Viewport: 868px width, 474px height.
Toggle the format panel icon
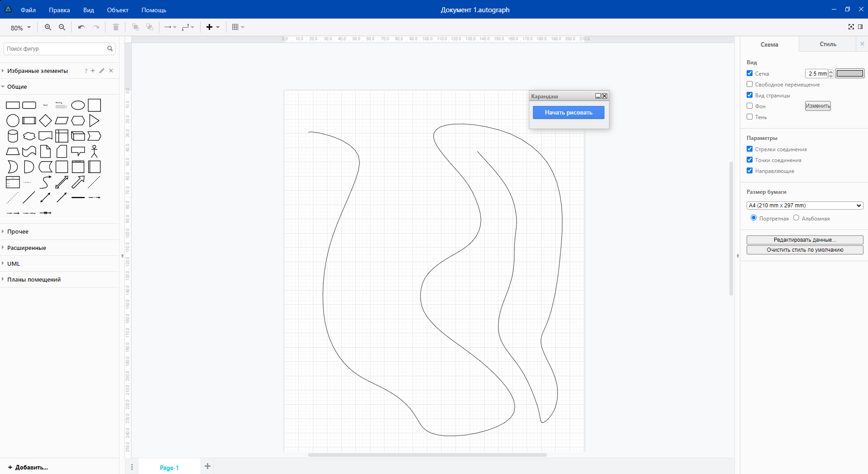click(860, 27)
